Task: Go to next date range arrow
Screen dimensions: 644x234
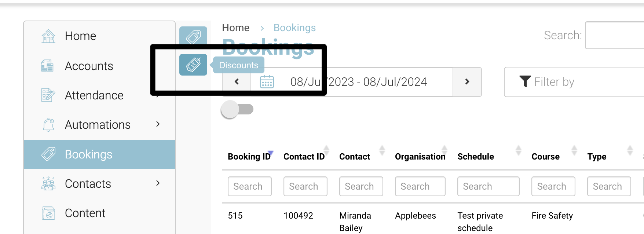Action: 467,82
